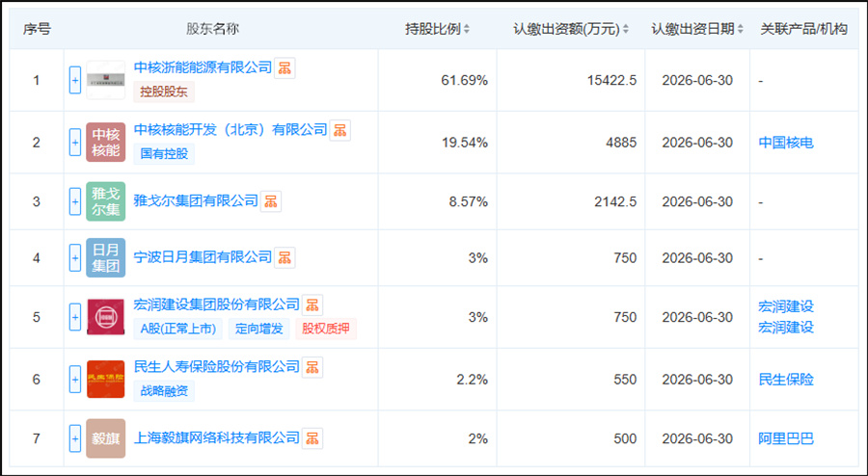Expand row 2 shareholder 中核核能开发
This screenshot has width=868, height=476.
75,143
